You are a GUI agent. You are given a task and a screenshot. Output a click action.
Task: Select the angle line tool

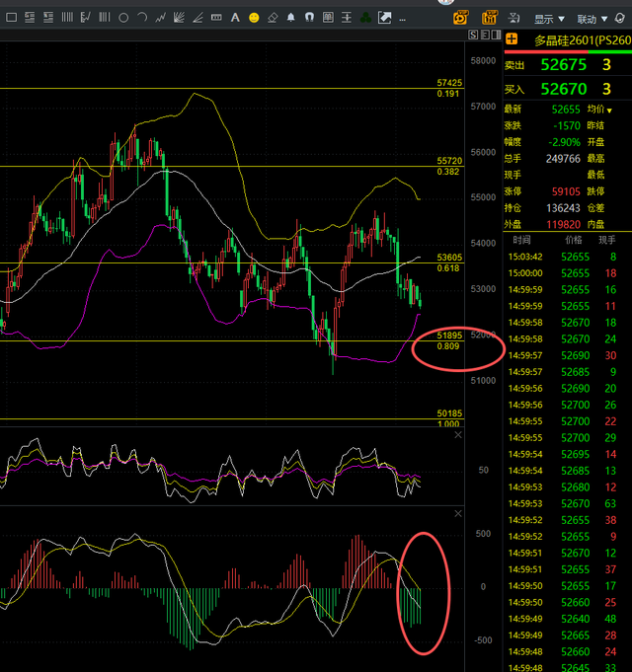(x=197, y=18)
